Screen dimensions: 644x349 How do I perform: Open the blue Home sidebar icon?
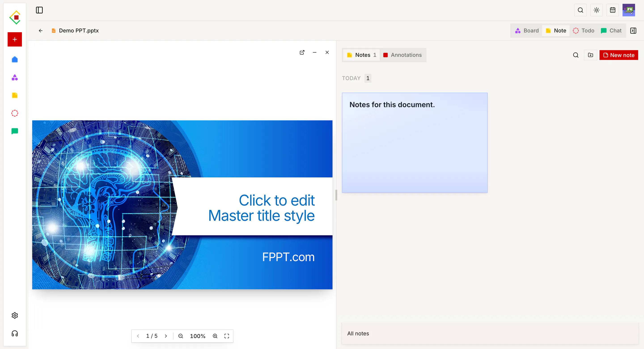(x=15, y=60)
